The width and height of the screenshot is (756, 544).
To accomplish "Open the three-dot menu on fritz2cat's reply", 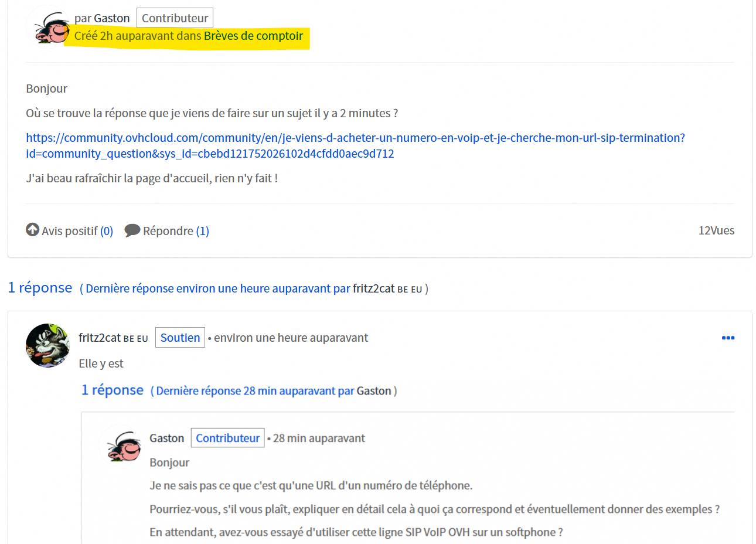I will point(728,338).
